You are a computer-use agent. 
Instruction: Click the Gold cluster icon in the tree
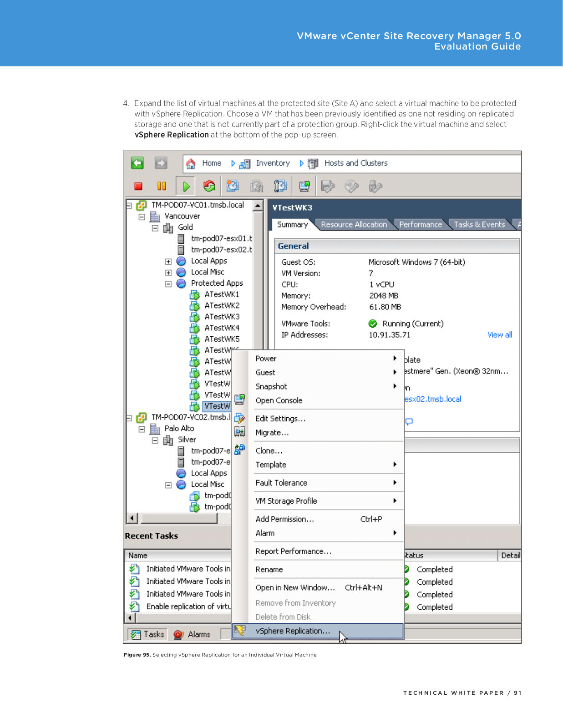click(168, 227)
